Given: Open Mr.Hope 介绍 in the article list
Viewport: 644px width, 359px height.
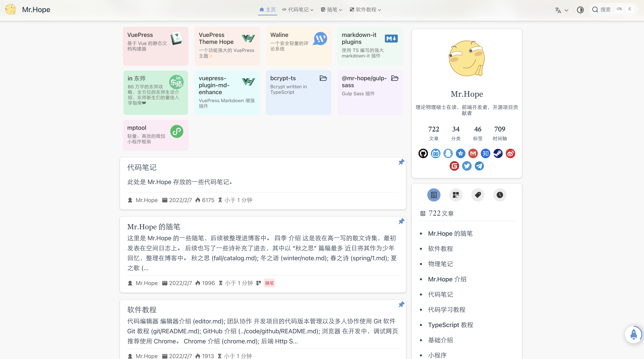Looking at the screenshot, I should coord(447,279).
